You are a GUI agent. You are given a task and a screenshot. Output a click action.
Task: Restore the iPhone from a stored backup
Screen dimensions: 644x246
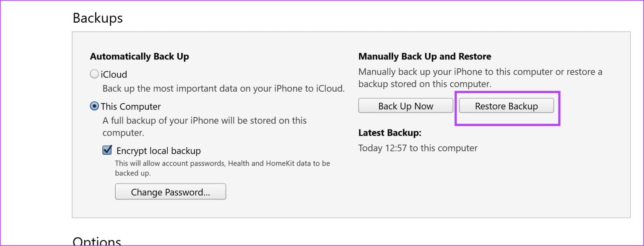pos(506,106)
